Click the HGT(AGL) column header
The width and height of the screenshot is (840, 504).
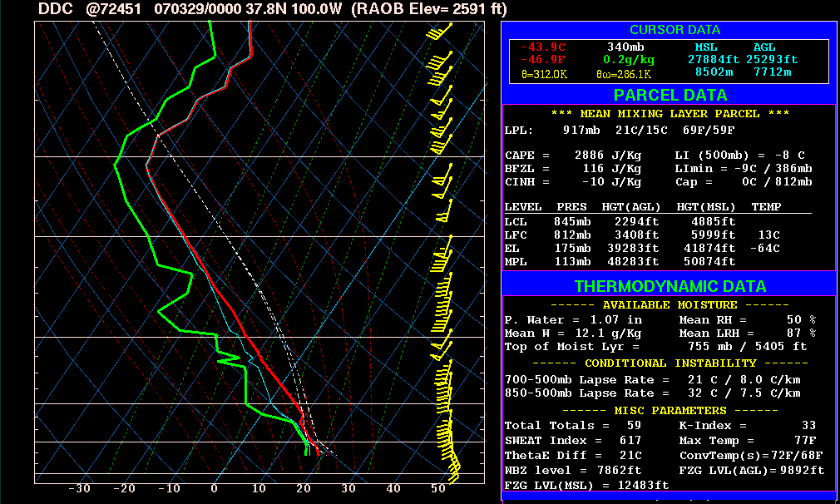[x=631, y=207]
